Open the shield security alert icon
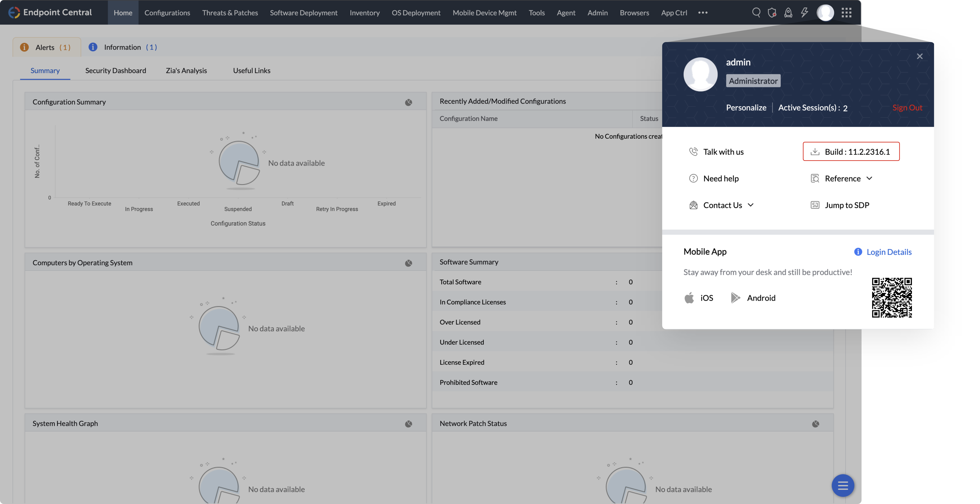This screenshot has width=980, height=504. (x=772, y=13)
